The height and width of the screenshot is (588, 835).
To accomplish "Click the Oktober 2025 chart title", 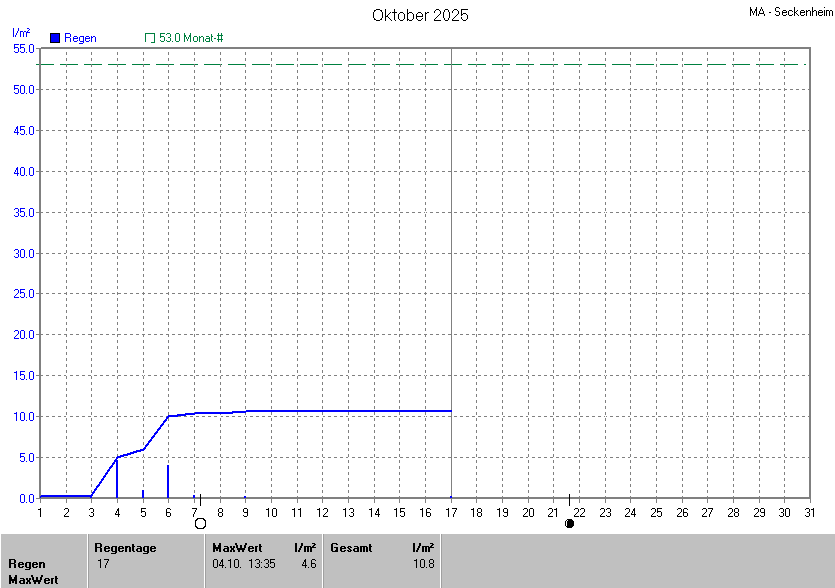I will [x=420, y=15].
